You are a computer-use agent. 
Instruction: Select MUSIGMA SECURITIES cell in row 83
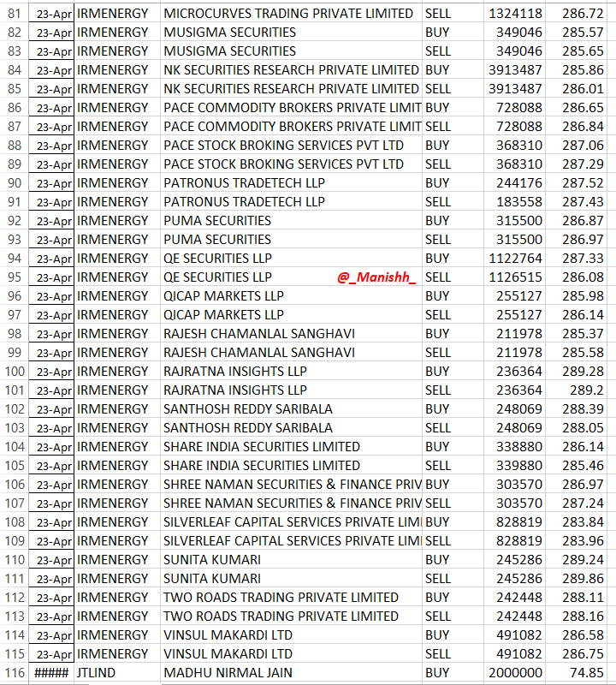[291, 51]
